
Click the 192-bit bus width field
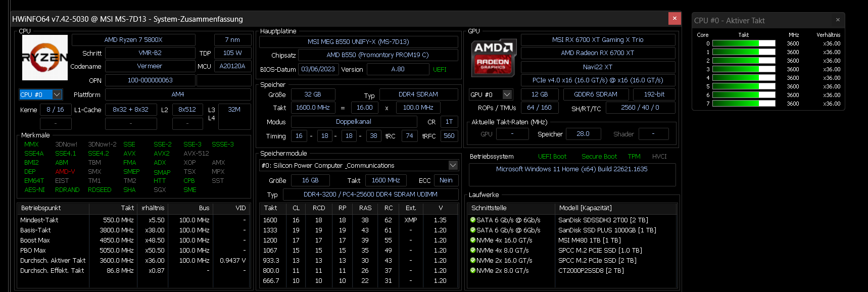tap(654, 94)
